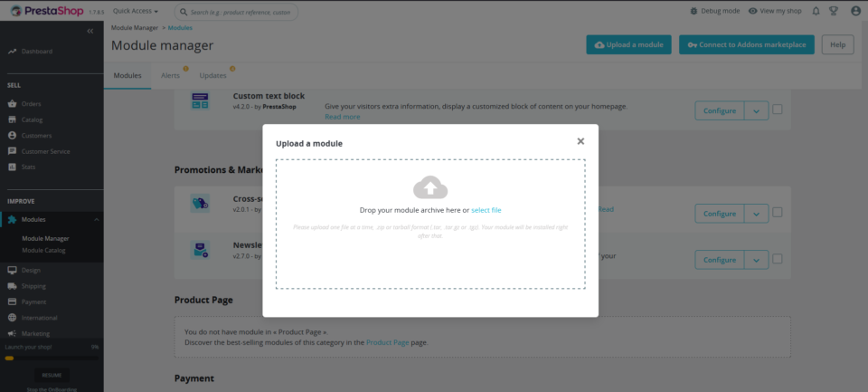Click Connect to Addons marketplace button
This screenshot has width=868, height=392.
(x=747, y=44)
